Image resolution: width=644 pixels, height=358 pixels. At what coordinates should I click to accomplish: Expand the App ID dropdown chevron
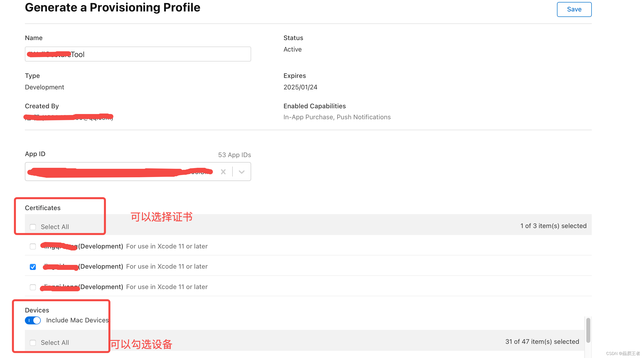point(241,172)
